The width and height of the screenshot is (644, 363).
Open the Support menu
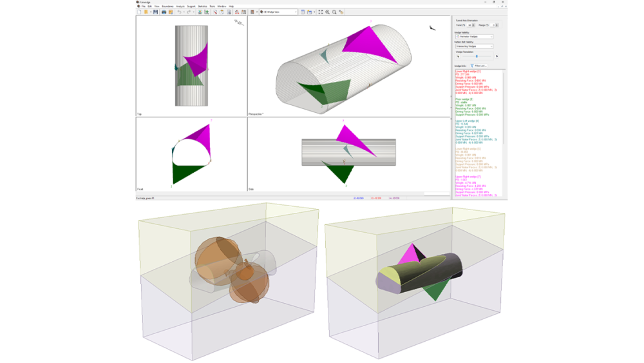[x=191, y=6]
